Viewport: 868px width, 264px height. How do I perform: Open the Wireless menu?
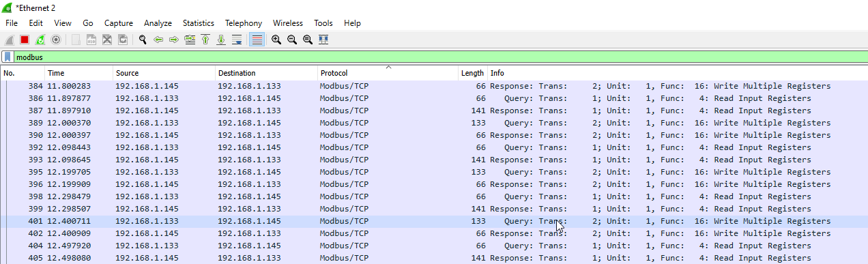287,23
